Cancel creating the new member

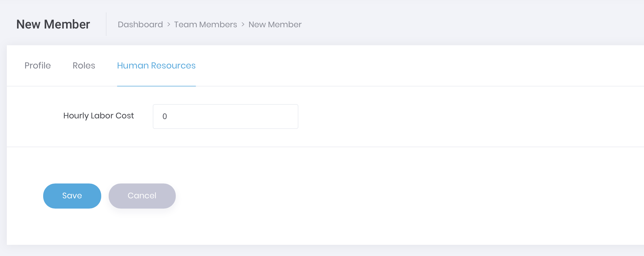tap(142, 196)
